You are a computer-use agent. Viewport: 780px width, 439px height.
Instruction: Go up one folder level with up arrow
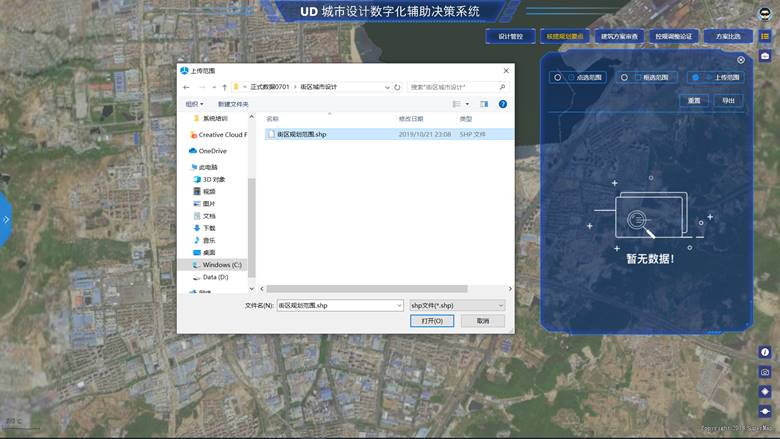[225, 87]
